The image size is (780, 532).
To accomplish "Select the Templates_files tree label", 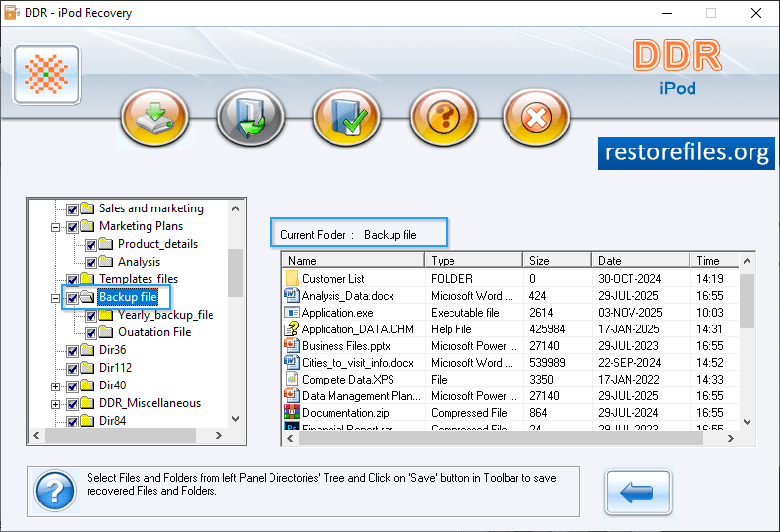I will [x=139, y=279].
